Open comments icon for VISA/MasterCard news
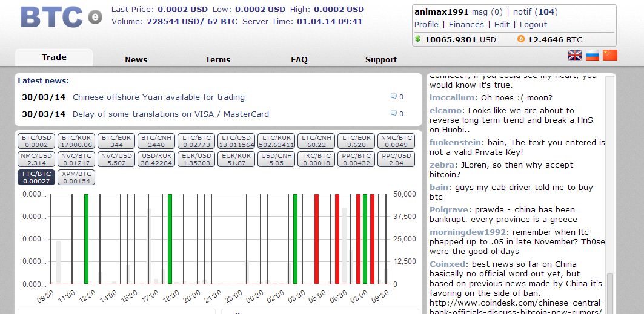This screenshot has width=644, height=314. (393, 114)
